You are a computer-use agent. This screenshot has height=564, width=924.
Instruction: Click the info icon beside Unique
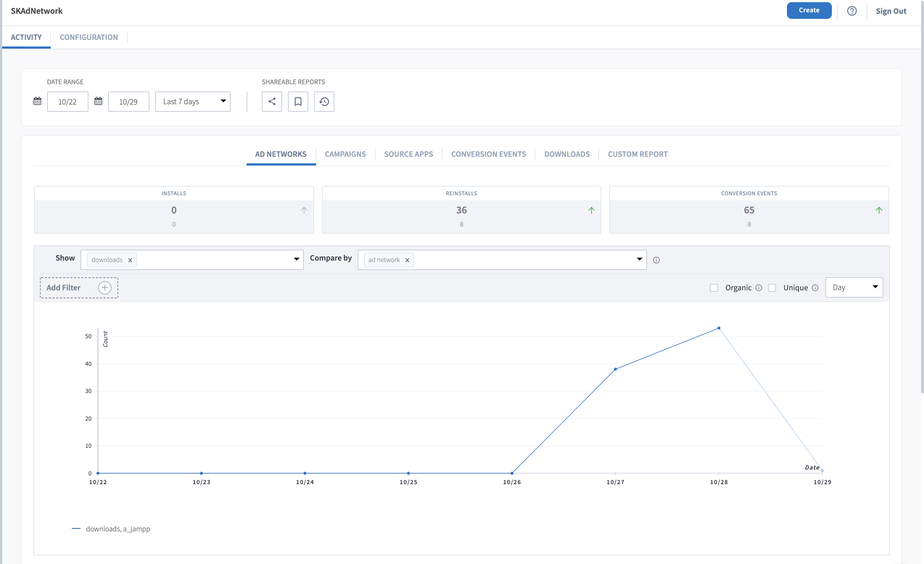[815, 288]
